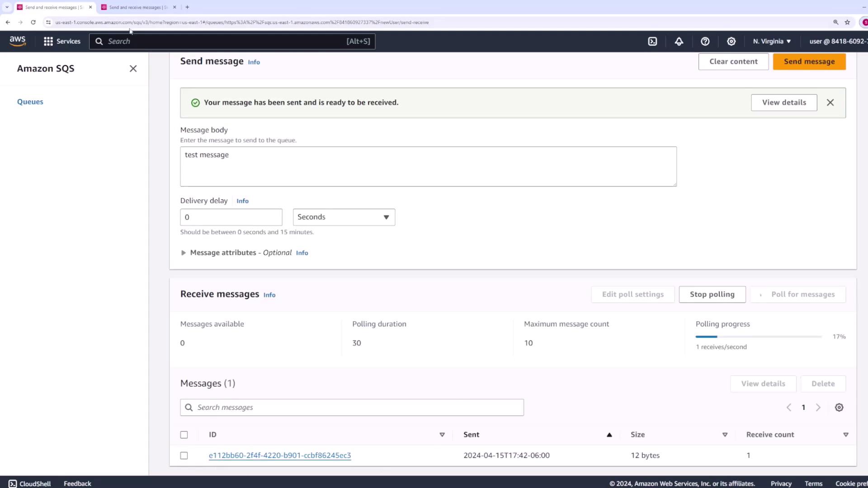Select all messages header checkbox

point(184,435)
